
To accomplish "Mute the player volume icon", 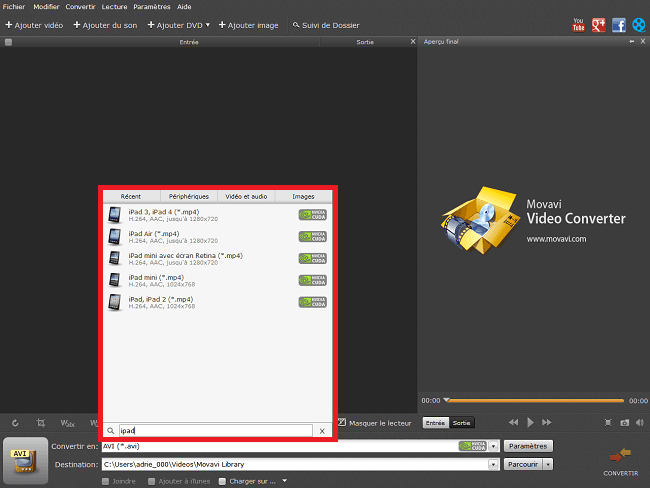I will pos(640,422).
